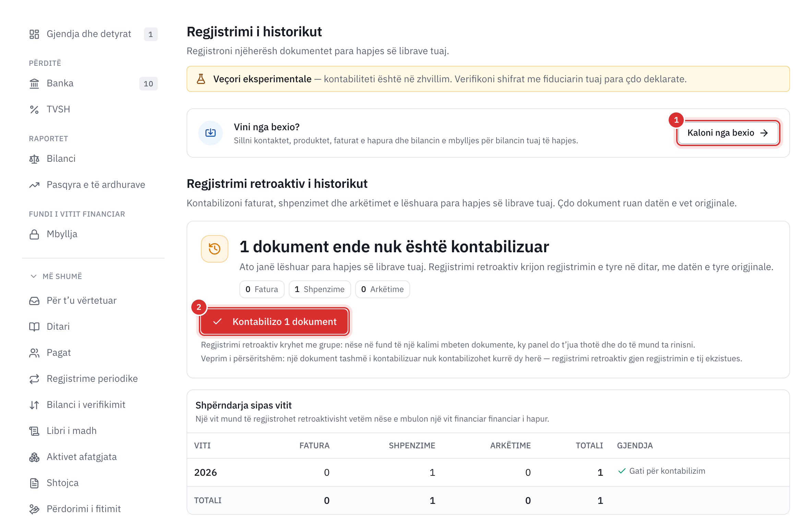Click the Shtojca document icon
This screenshot has height=521, width=812.
tap(34, 483)
